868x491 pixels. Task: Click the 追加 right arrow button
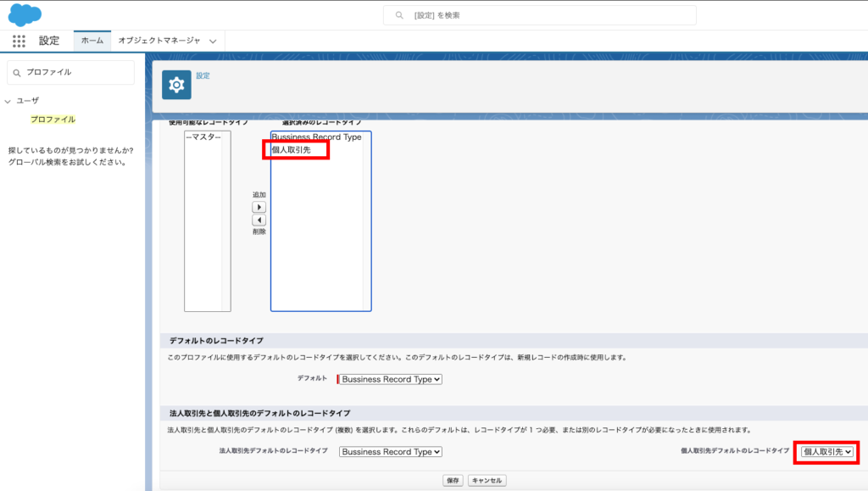(259, 207)
